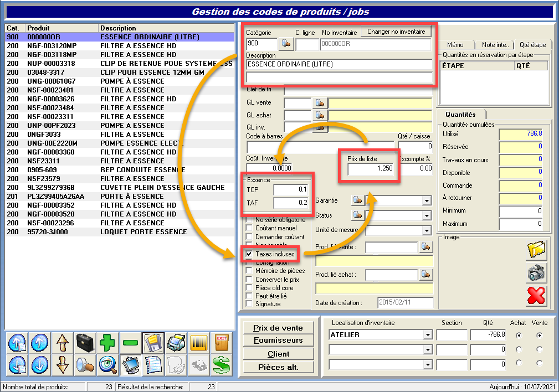Select the row for product UNG-00061067
The image size is (559, 392).
click(120, 81)
